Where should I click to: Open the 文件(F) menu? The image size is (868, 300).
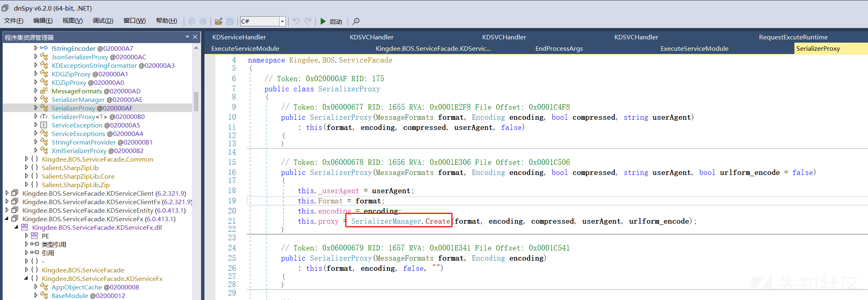tap(14, 21)
